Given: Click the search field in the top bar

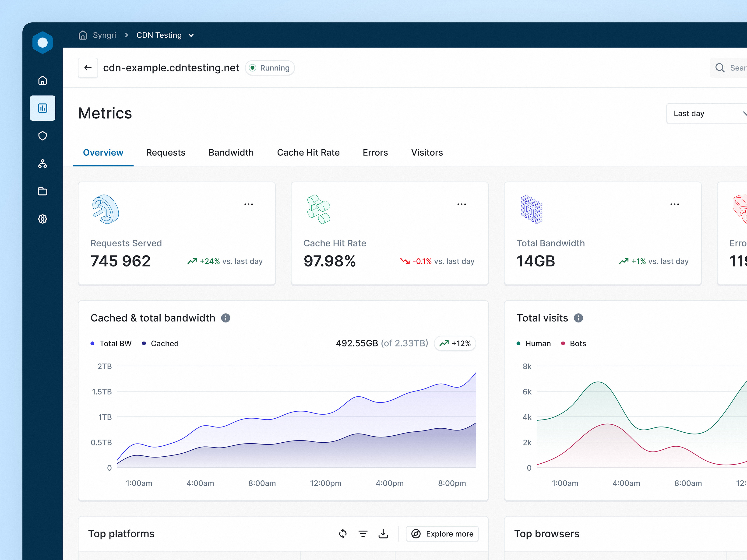Looking at the screenshot, I should coord(733,68).
